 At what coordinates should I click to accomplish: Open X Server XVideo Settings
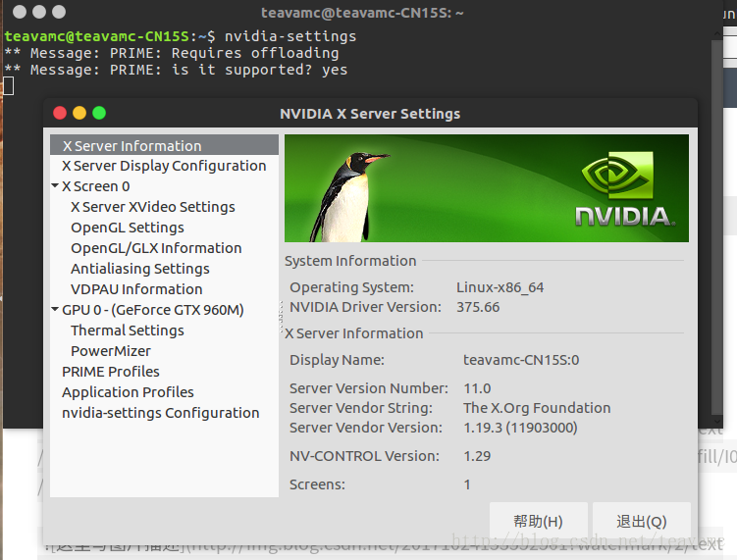tap(153, 207)
